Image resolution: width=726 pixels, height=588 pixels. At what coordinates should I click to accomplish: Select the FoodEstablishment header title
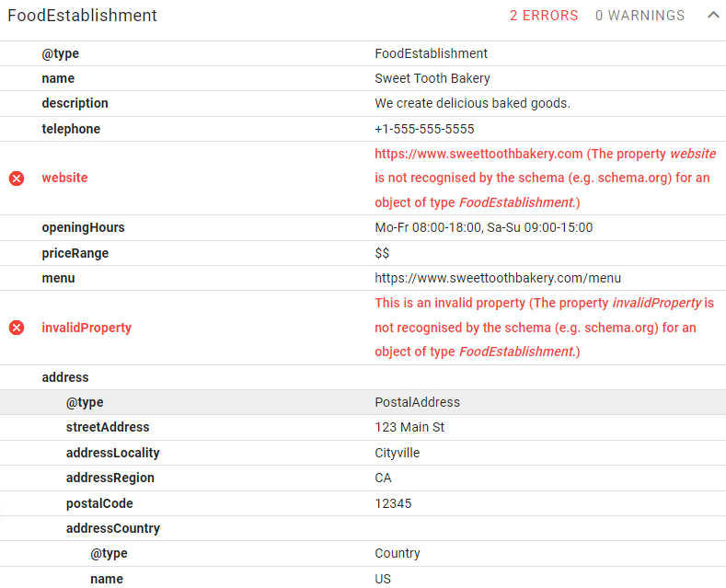point(83,16)
